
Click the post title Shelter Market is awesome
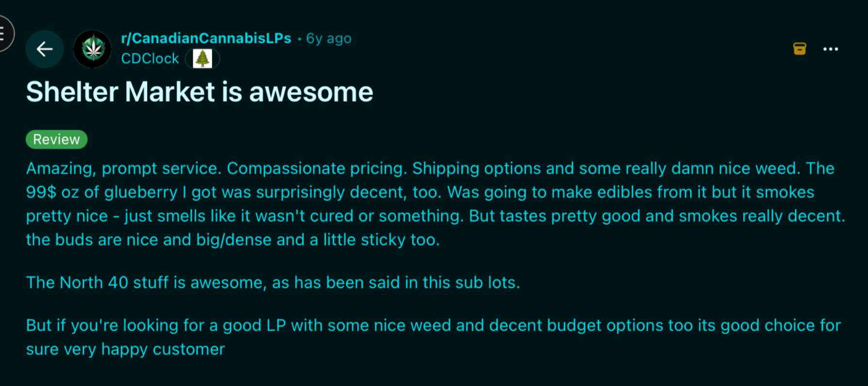(x=200, y=92)
